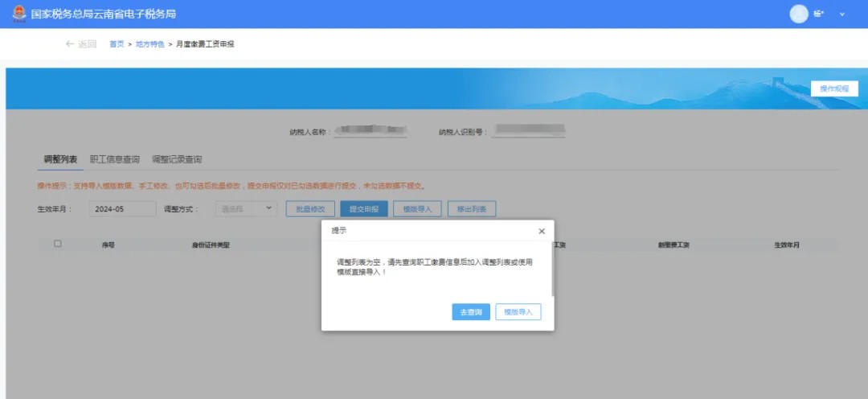The height and width of the screenshot is (399, 868).
Task: Open the 调整记录查询 tab
Action: [x=177, y=159]
